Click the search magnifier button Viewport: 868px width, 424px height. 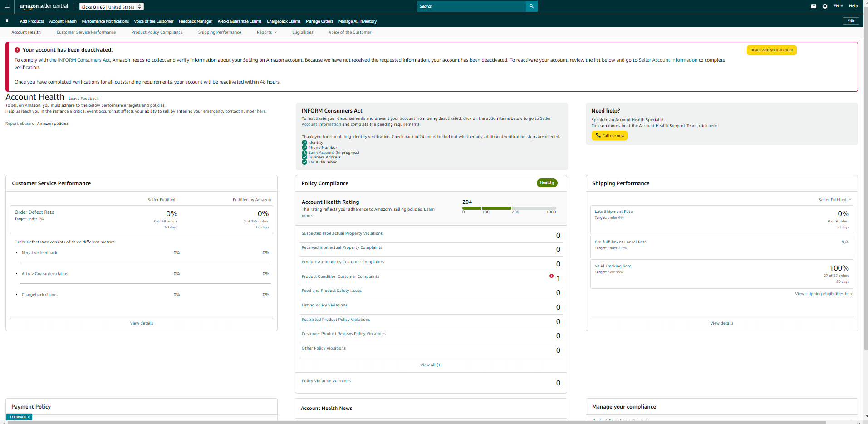point(531,6)
